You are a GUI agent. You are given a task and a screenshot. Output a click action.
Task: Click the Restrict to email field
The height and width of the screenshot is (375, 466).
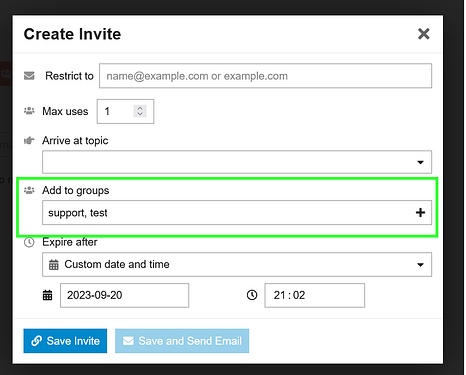(265, 76)
